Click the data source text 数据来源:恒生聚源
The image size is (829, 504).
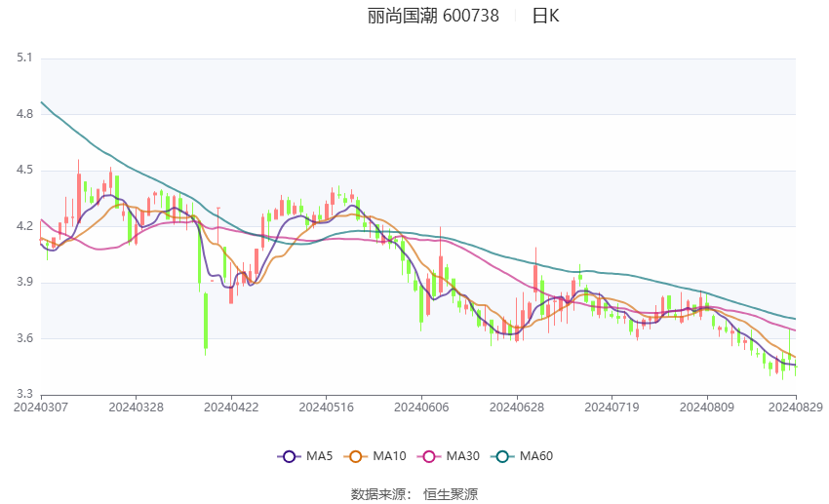click(414, 494)
